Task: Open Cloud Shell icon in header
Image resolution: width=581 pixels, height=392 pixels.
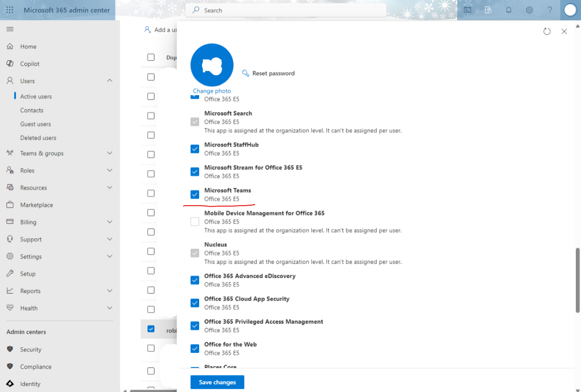Action: (468, 10)
